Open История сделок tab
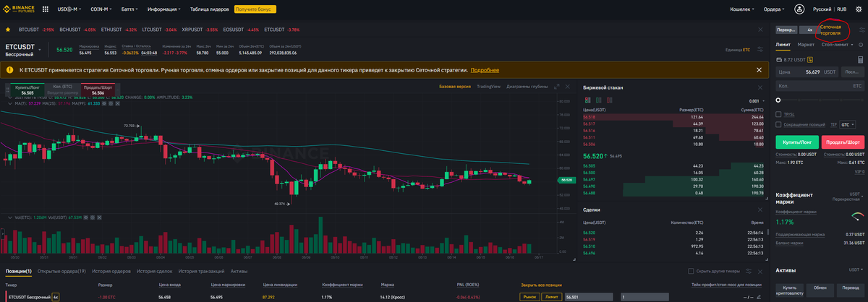 pyautogui.click(x=154, y=271)
